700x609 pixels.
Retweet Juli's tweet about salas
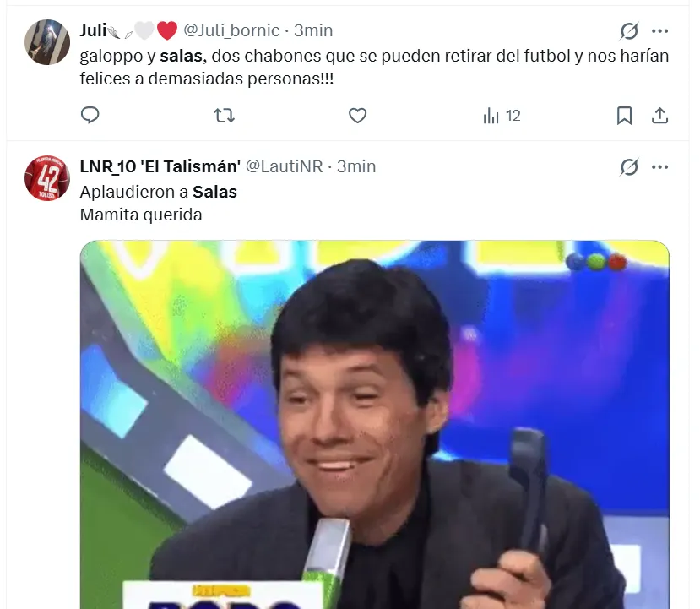point(224,115)
